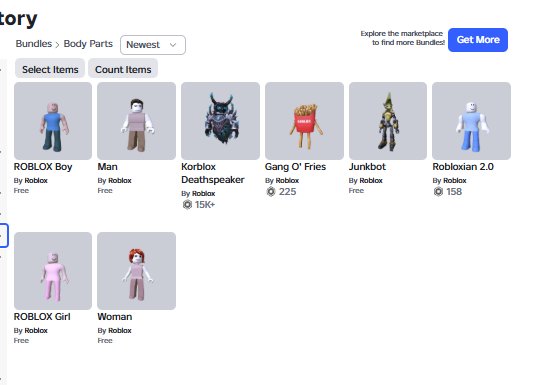
Task: Click the Explore the marketplace text
Action: point(402,38)
